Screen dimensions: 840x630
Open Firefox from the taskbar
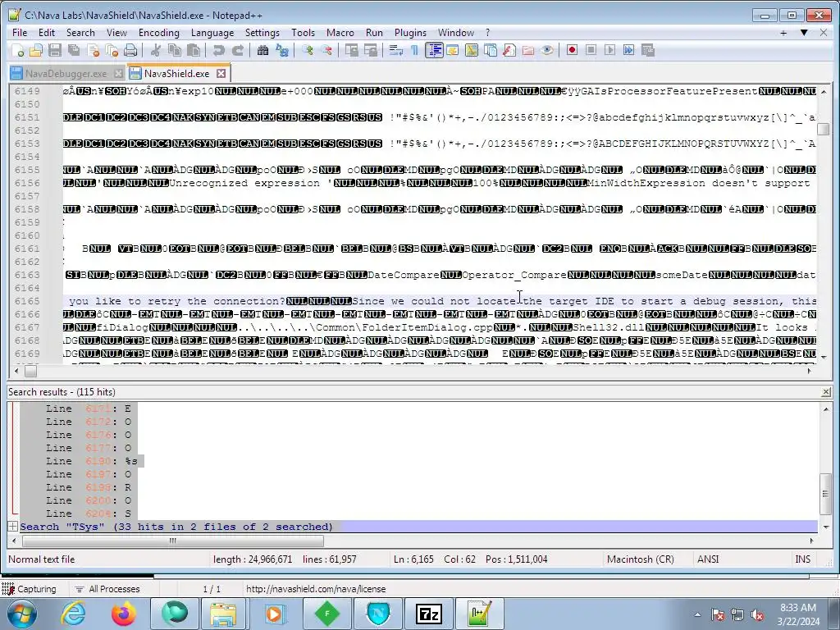[x=124, y=614]
